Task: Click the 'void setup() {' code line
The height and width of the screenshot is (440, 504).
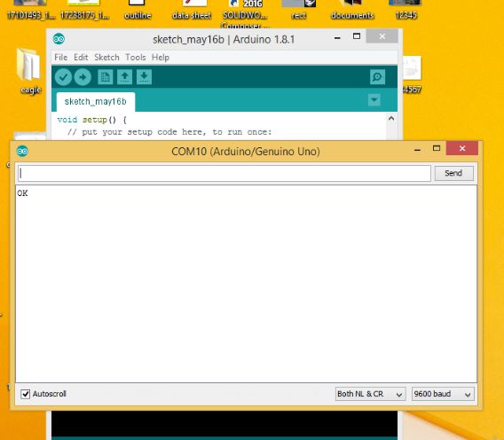Action: pyautogui.click(x=92, y=120)
